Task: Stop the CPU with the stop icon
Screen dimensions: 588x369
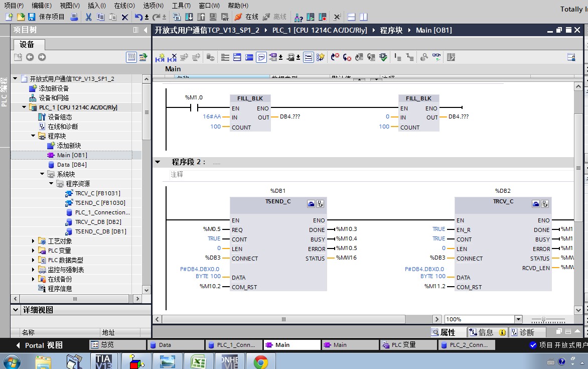Action: pos(323,17)
